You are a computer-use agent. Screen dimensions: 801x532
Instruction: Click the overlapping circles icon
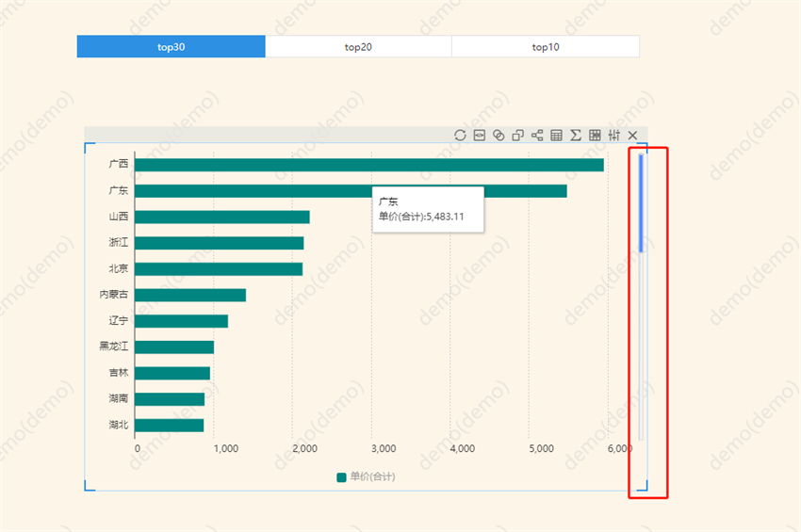coord(499,136)
